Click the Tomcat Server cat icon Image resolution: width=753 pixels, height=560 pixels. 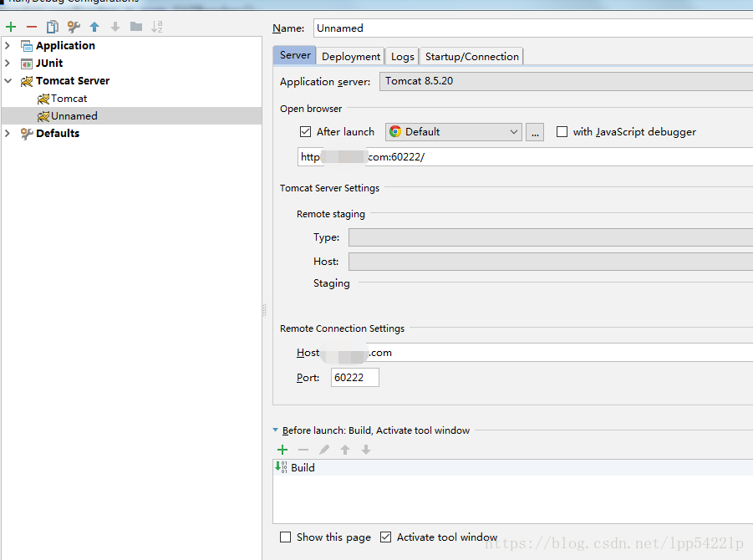pyautogui.click(x=27, y=81)
